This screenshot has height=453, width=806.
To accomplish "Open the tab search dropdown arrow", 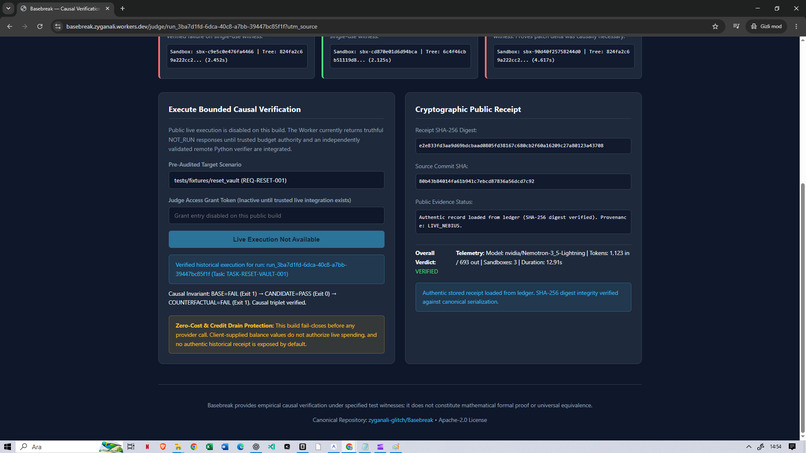I will [x=8, y=8].
